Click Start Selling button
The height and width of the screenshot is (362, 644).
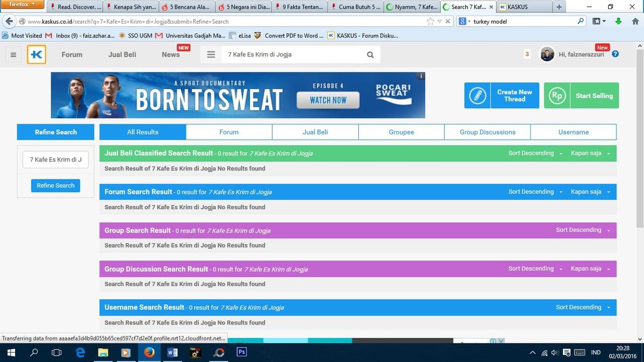tap(582, 96)
